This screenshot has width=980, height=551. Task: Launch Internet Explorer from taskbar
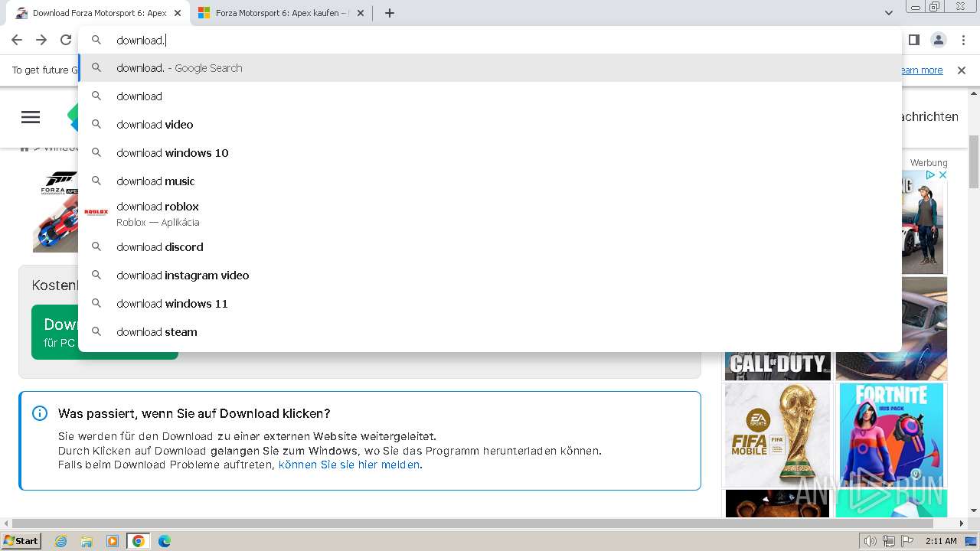61,541
